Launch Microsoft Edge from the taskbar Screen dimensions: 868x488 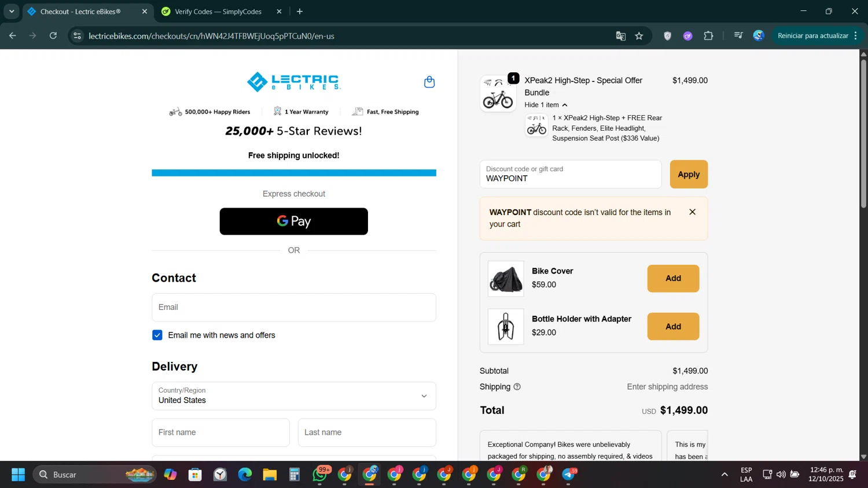click(245, 475)
